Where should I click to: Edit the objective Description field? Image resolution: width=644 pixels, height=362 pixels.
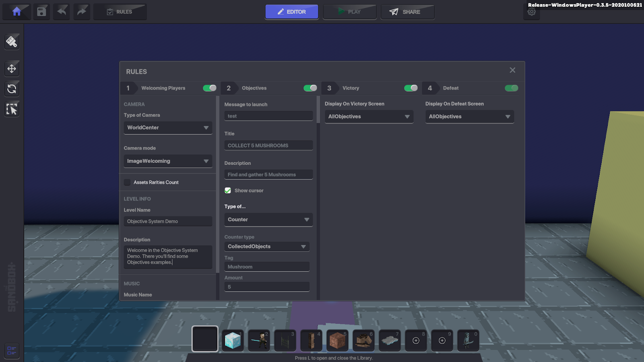[268, 175]
